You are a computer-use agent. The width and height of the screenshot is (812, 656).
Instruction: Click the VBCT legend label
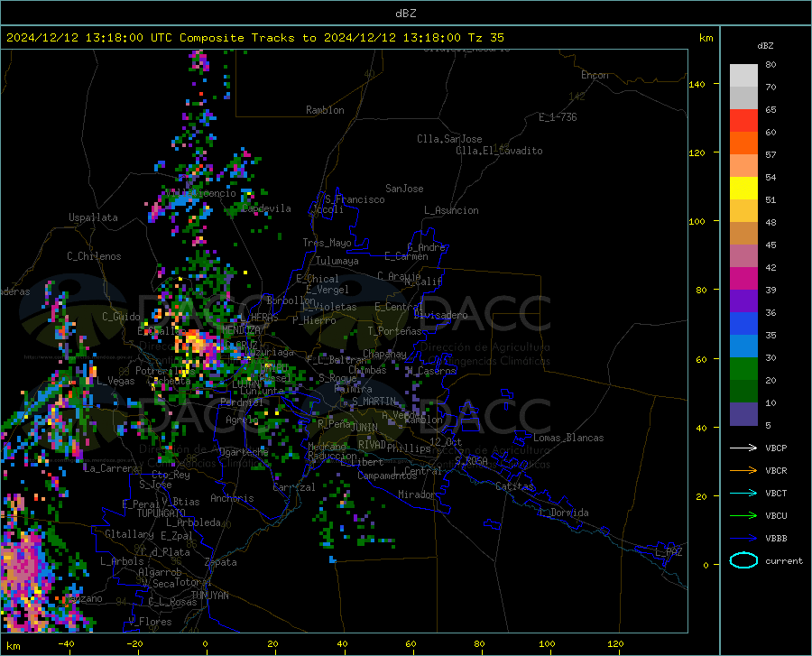(776, 493)
